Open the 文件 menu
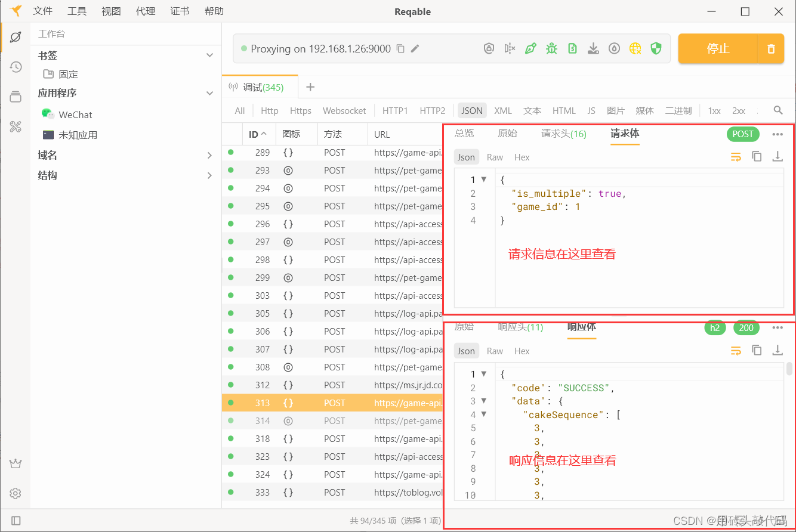 (42, 11)
